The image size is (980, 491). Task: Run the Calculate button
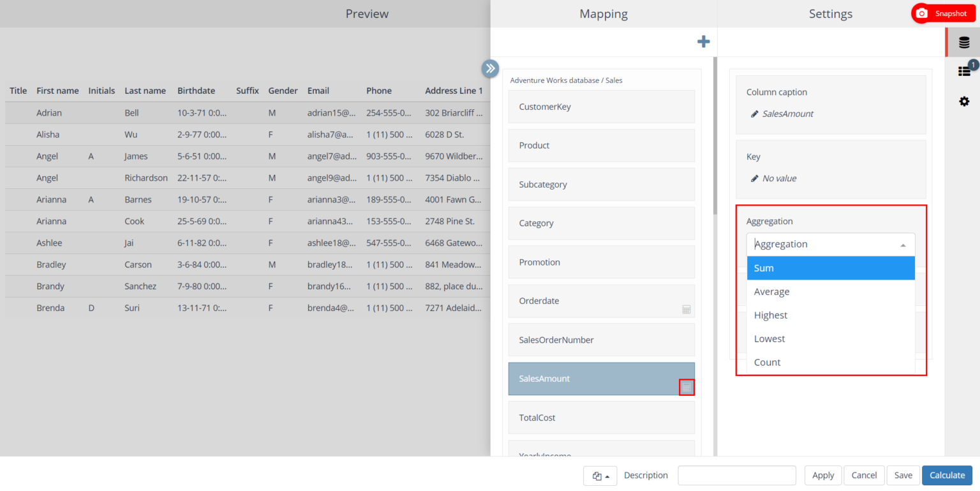pos(947,476)
